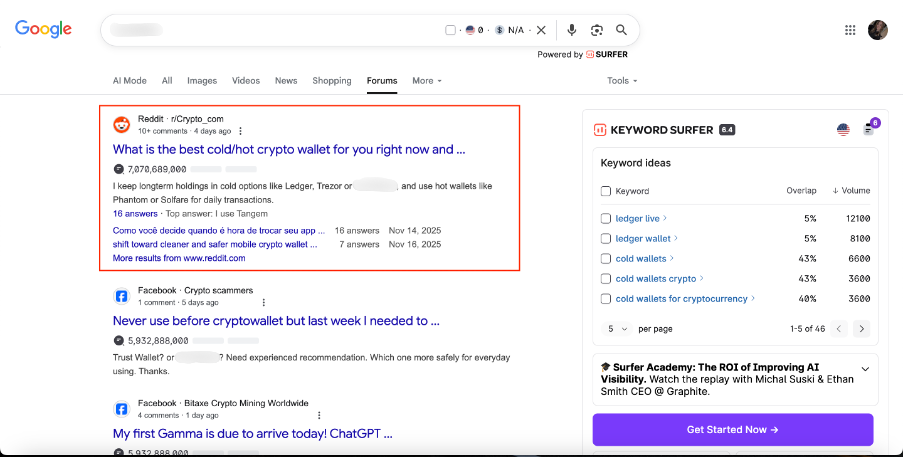This screenshot has height=458, width=904.
Task: Switch to the All results tab
Action: point(167,81)
